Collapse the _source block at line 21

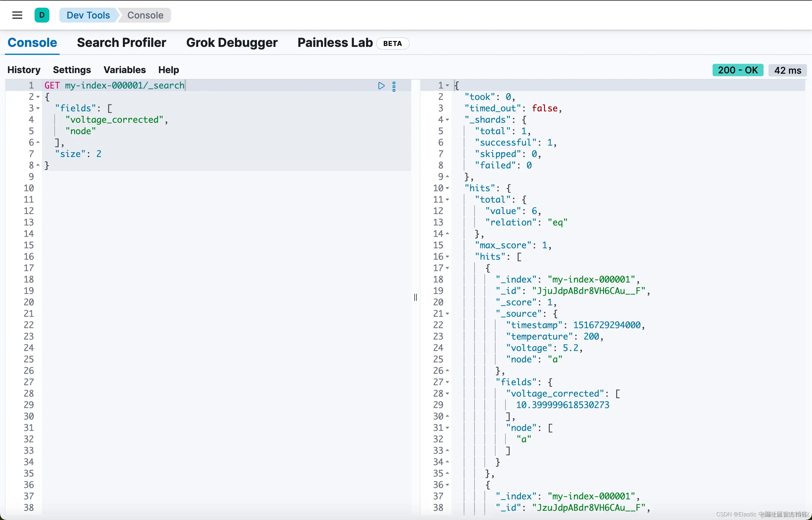[447, 314]
